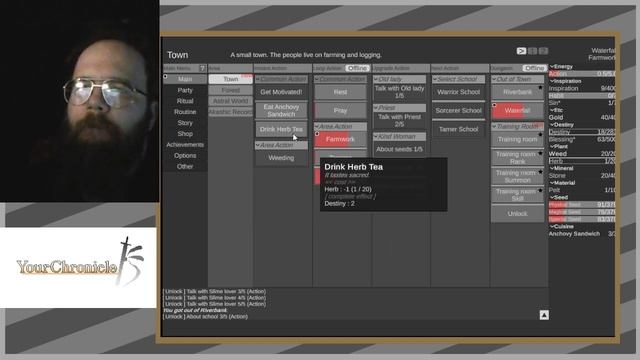Start the Pray loop action
The width and height of the screenshot is (640, 360).
[340, 111]
